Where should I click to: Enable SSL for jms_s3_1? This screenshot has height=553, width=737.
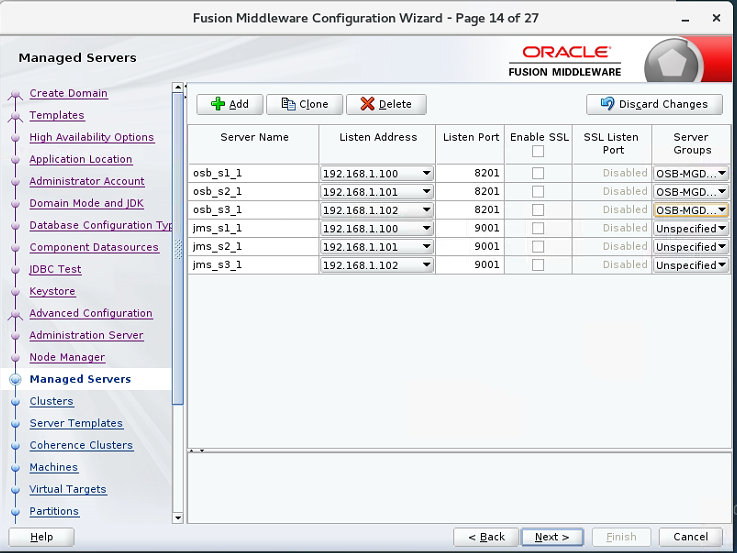point(538,265)
